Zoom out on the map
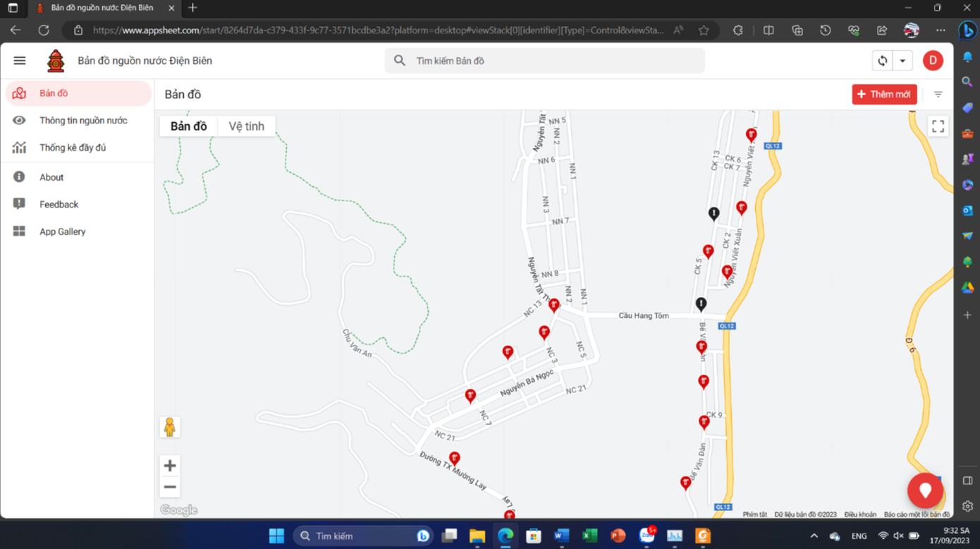 pos(170,487)
